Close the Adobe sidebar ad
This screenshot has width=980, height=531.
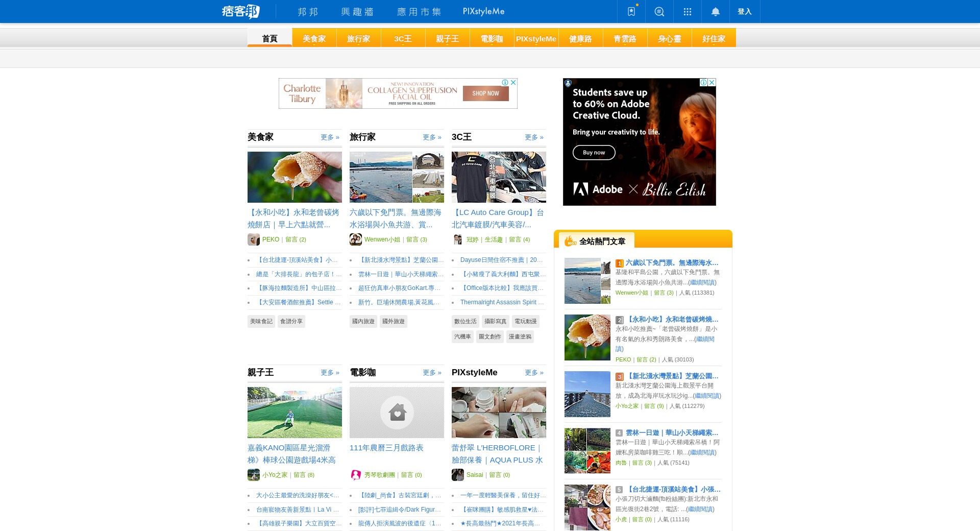point(712,82)
